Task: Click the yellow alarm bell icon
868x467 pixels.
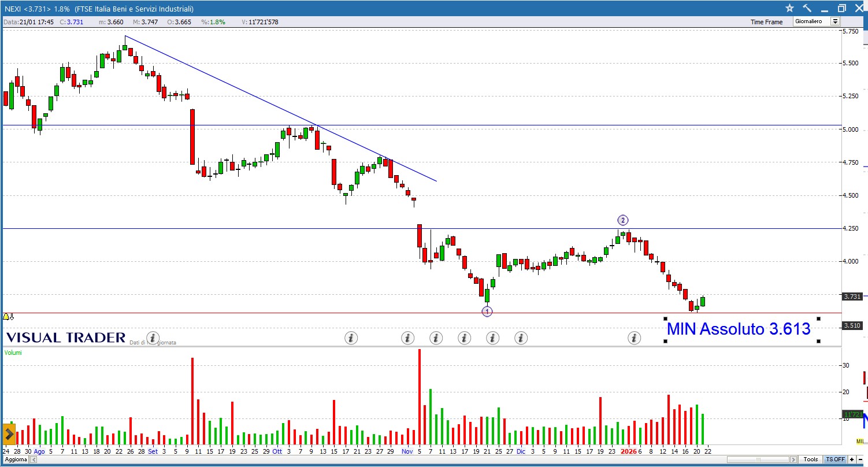Action: point(6,317)
